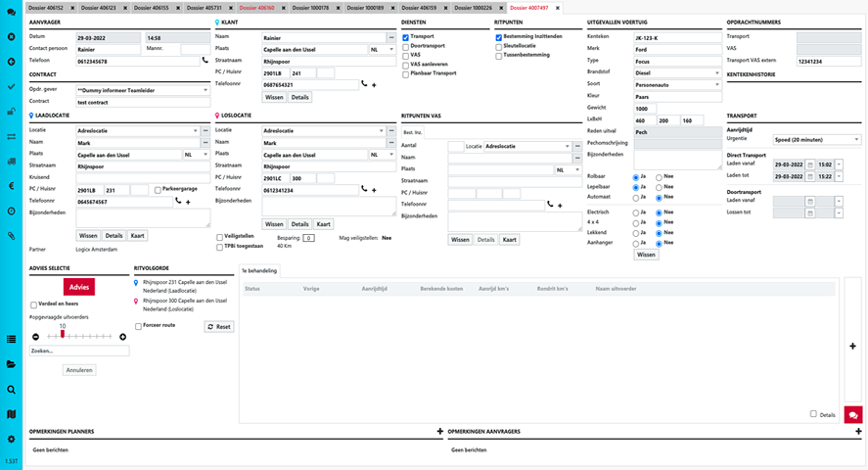Enable the Doortransport checkbox
868x470 pixels.
click(406, 47)
